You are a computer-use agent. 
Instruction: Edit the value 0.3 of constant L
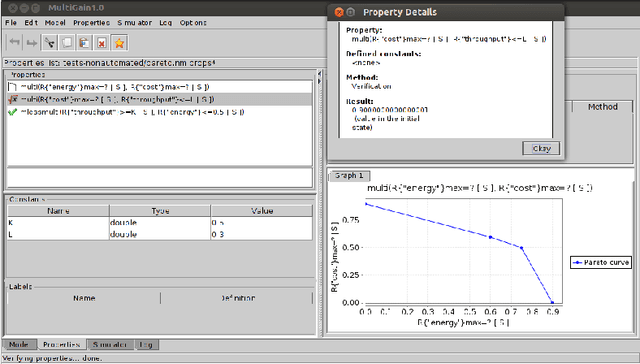(262, 234)
